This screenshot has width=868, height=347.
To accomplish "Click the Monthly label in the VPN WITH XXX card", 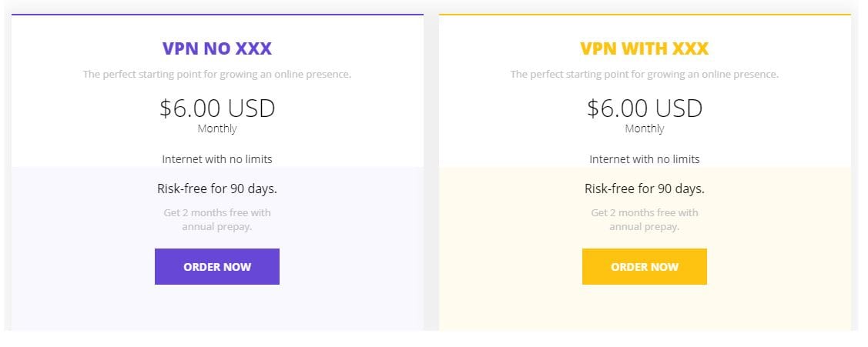I will click(645, 129).
